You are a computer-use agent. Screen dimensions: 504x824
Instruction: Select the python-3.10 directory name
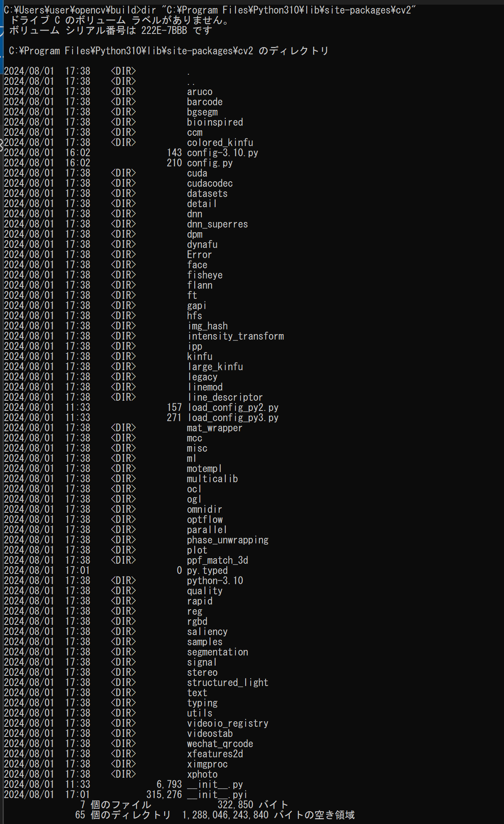coord(215,581)
